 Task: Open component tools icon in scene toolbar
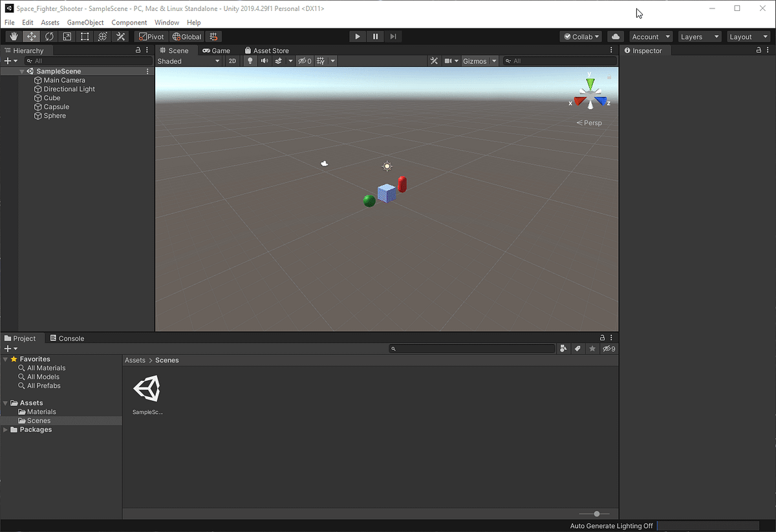(435, 61)
